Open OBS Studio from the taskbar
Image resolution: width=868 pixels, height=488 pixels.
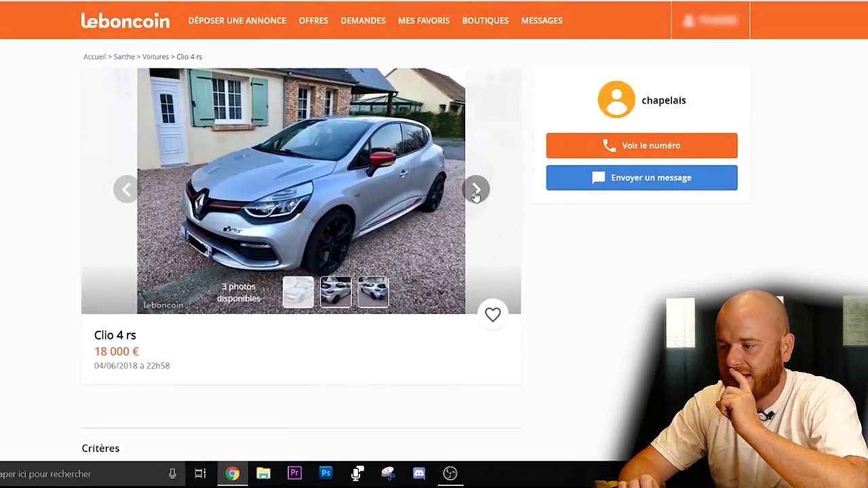pos(450,473)
